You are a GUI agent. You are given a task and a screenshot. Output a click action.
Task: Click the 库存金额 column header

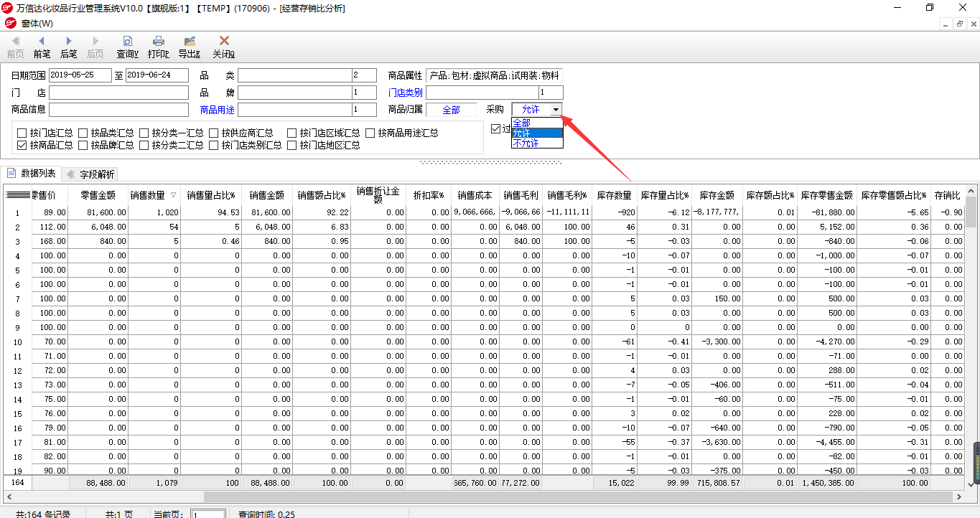coord(717,195)
